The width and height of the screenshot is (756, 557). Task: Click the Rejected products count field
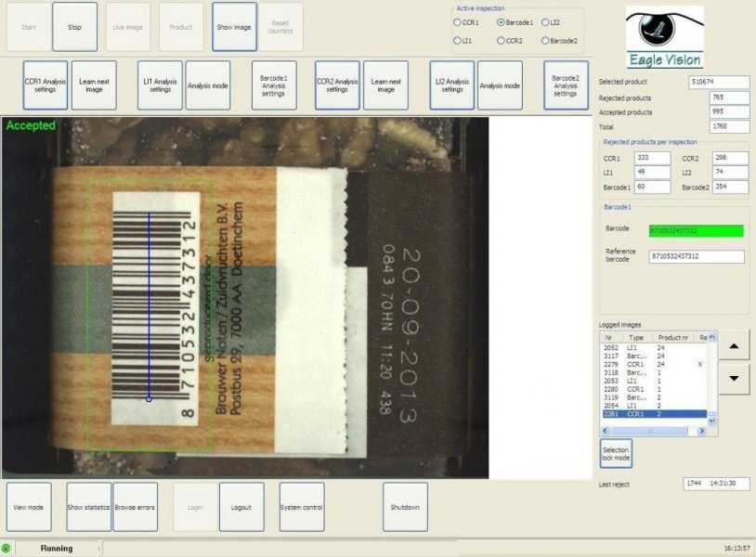click(729, 97)
